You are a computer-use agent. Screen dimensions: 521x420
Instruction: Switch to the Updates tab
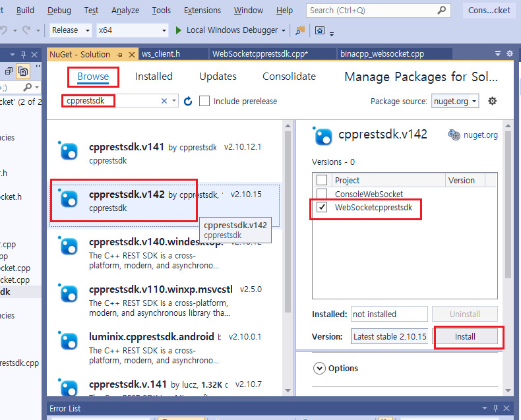point(218,76)
